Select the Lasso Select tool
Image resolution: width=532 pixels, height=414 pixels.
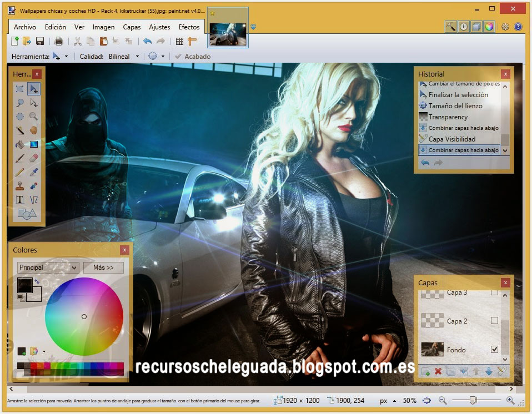click(19, 103)
